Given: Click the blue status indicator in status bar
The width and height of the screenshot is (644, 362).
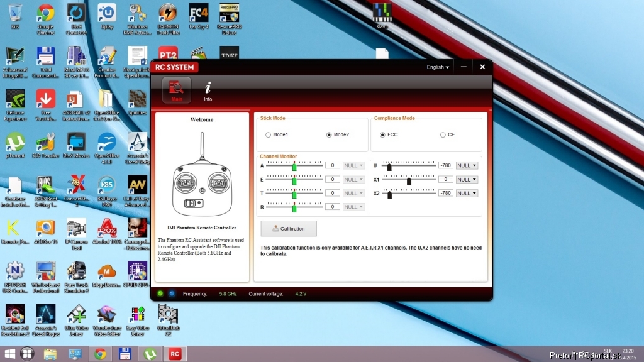Looking at the screenshot, I should pyautogui.click(x=172, y=293).
